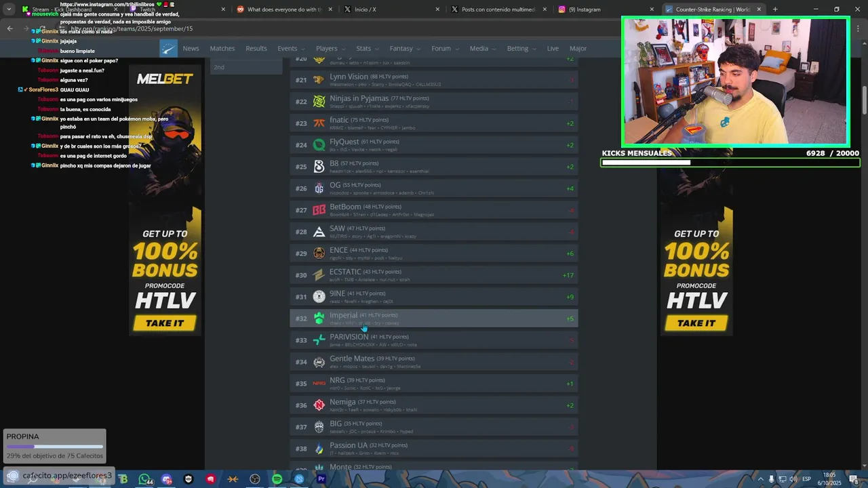Switch to the 'What does everyone do' tab
The width and height of the screenshot is (868, 488).
(x=285, y=9)
